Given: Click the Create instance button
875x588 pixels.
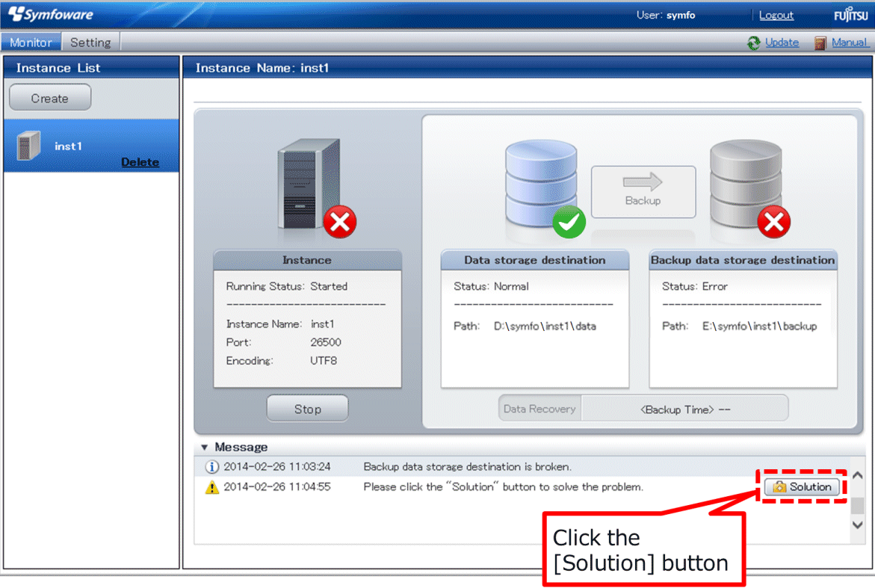Looking at the screenshot, I should tap(50, 98).
